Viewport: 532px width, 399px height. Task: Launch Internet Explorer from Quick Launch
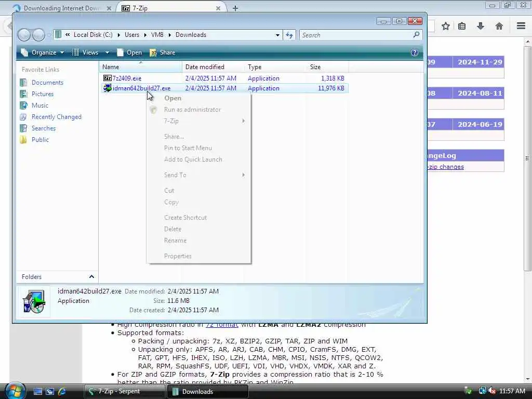click(62, 392)
